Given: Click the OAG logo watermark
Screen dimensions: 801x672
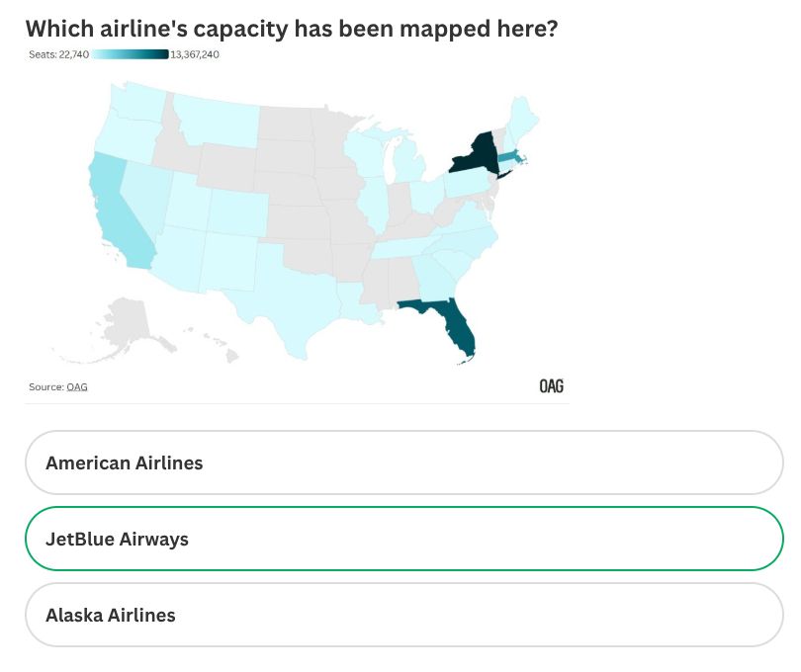Looking at the screenshot, I should click(553, 385).
